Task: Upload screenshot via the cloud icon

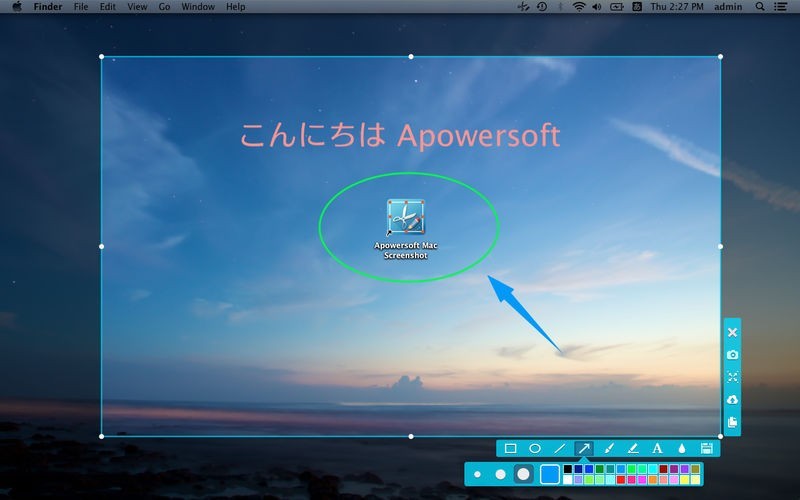Action: pos(732,399)
